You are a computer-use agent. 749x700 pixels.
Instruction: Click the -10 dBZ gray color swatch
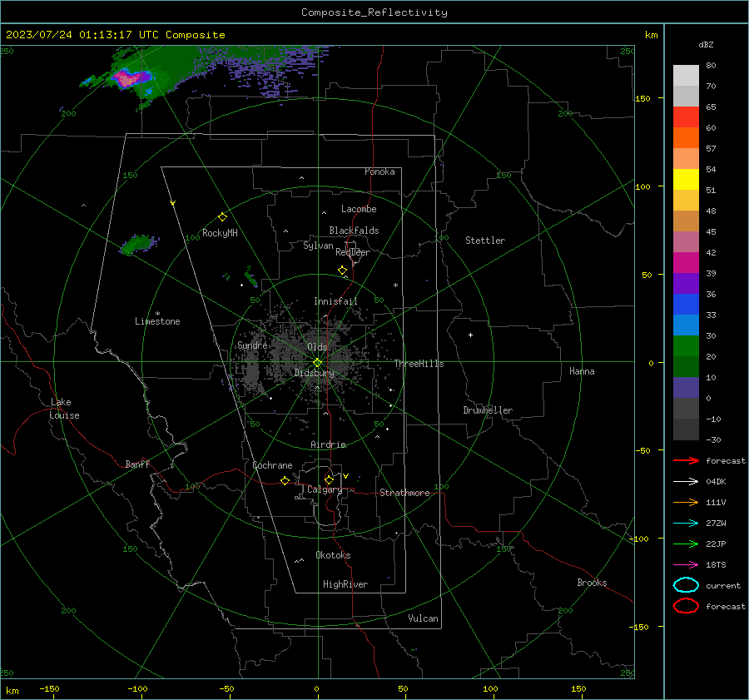[x=686, y=429]
